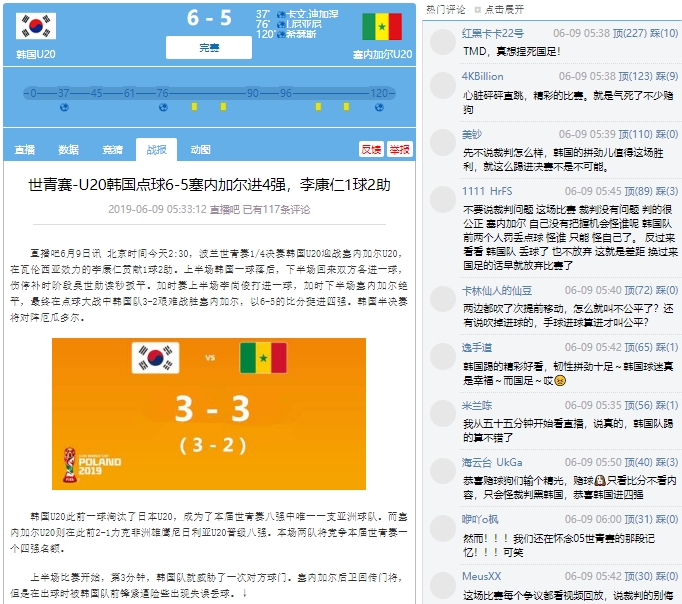Click the 3-3 Poland 2019 score image
The image size is (682, 604).
pos(209,414)
